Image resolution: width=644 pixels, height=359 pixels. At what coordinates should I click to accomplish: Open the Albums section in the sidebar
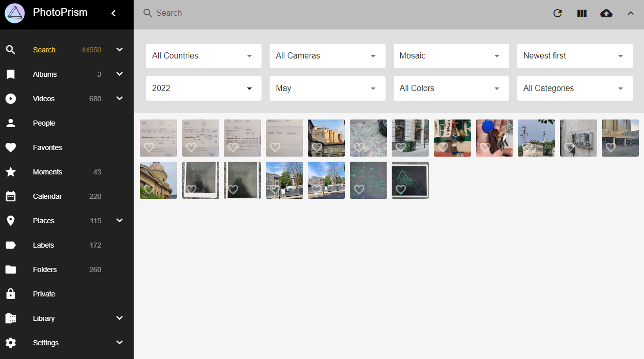click(45, 74)
